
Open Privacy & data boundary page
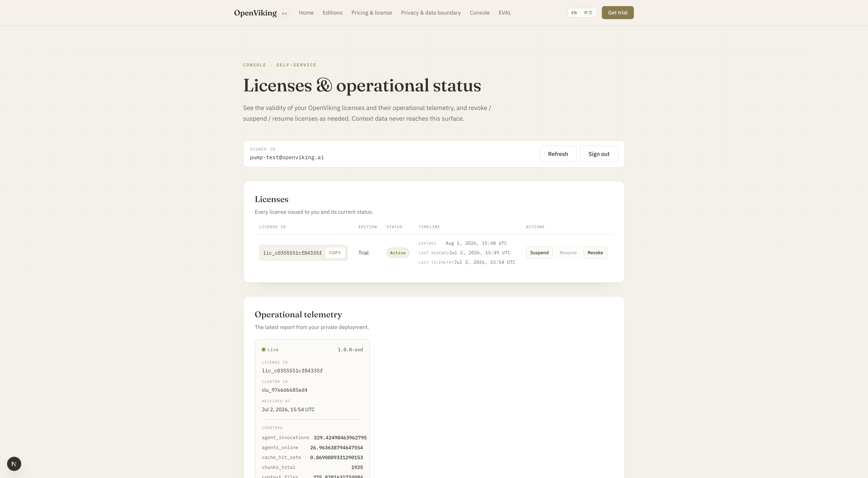(431, 13)
